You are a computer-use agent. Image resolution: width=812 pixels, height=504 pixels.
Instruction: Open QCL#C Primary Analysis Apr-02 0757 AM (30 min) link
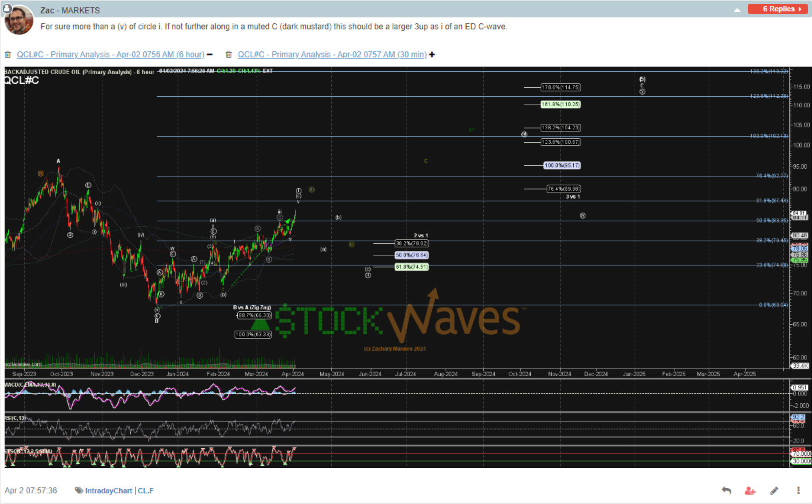(x=332, y=55)
